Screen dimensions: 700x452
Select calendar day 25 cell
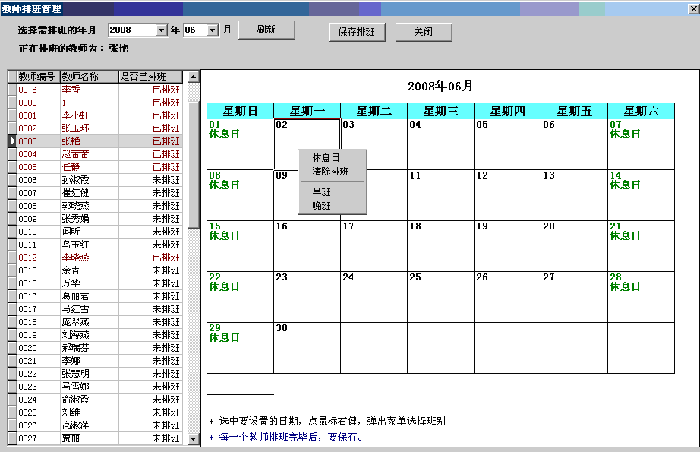click(441, 297)
